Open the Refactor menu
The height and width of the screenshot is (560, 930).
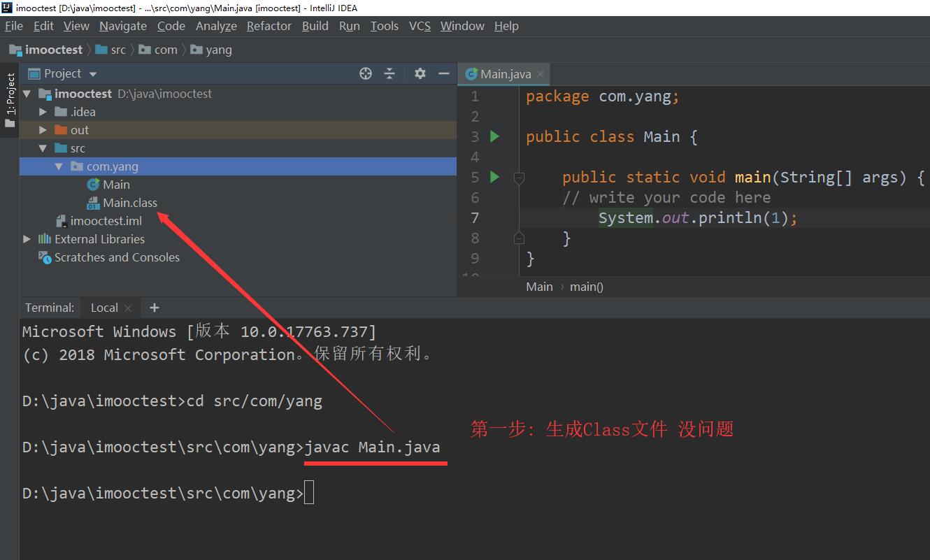click(269, 26)
